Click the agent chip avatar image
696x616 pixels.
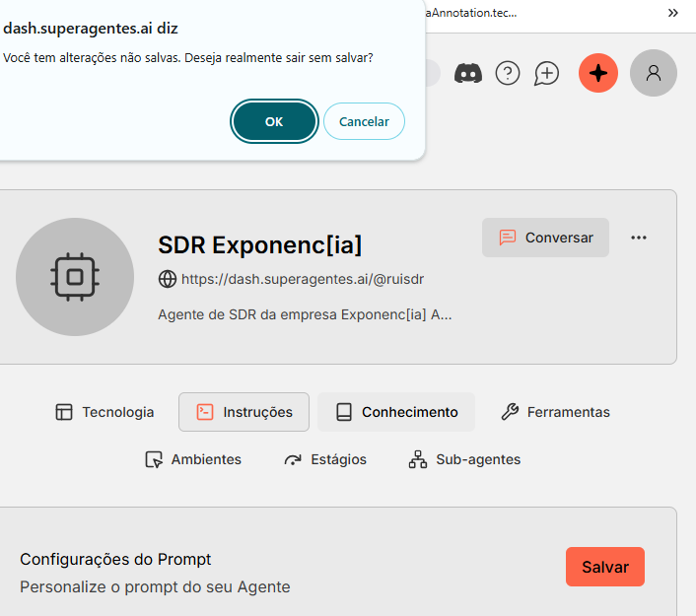pos(75,277)
